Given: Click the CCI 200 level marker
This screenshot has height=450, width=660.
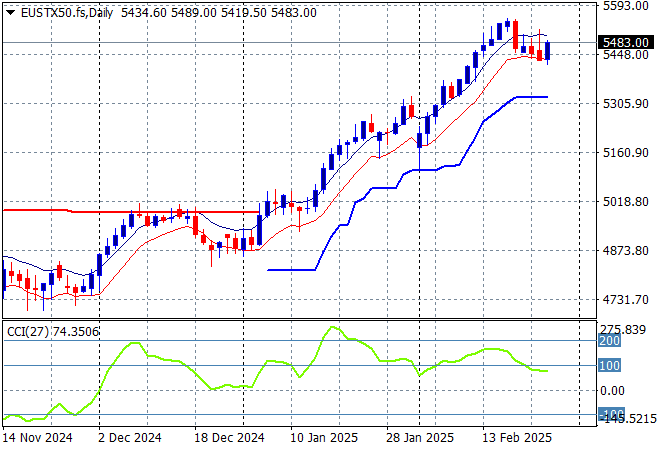Looking at the screenshot, I should (x=609, y=341).
